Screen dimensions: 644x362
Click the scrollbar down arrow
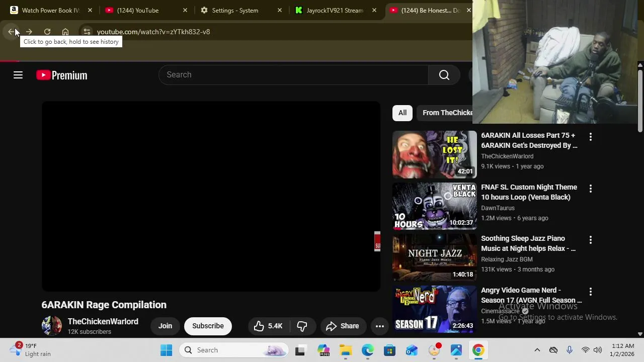click(x=640, y=334)
